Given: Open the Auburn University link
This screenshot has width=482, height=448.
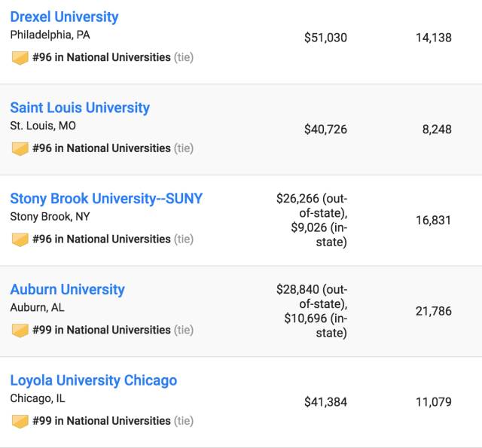Looking at the screenshot, I should coord(67,290).
